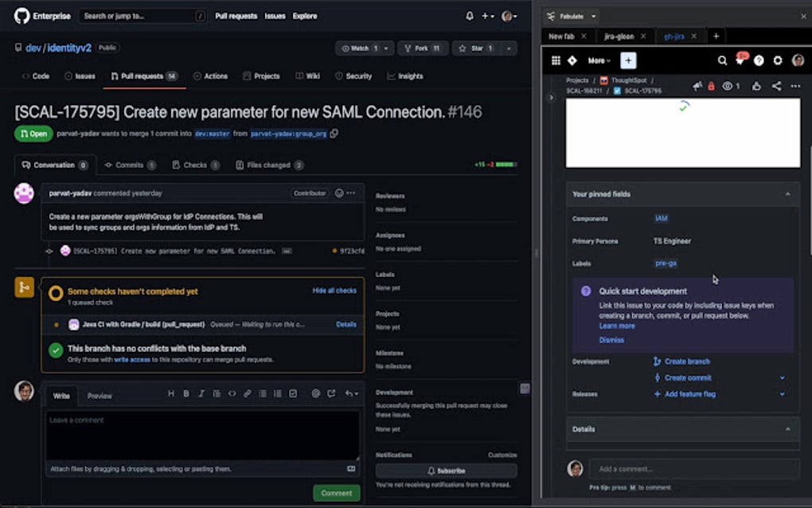The image size is (812, 508).
Task: Open Jira search with the magnifier icon
Action: (721, 60)
